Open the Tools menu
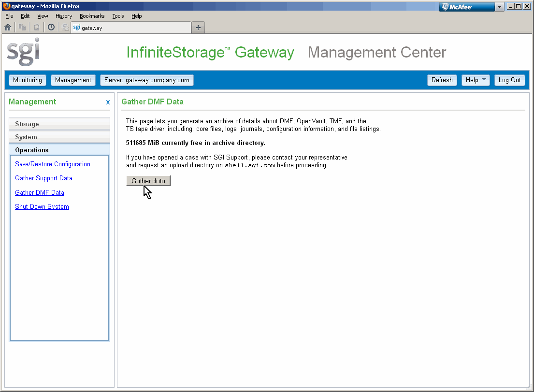This screenshot has height=392, width=534. tap(118, 16)
